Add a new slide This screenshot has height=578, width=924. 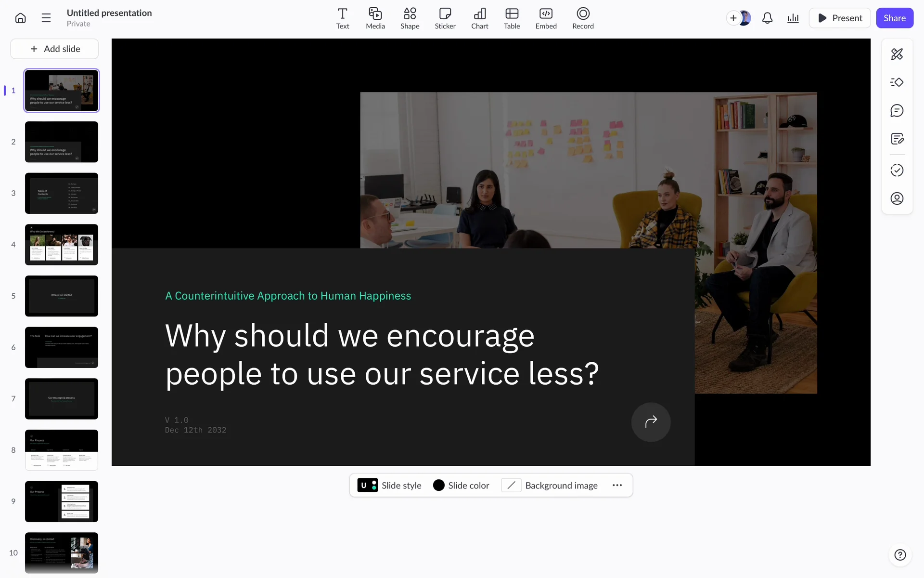coord(55,49)
